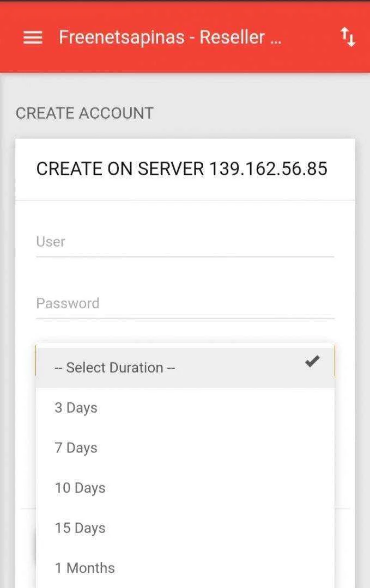Select 1 Months duration
Image resolution: width=370 pixels, height=588 pixels.
tap(185, 568)
